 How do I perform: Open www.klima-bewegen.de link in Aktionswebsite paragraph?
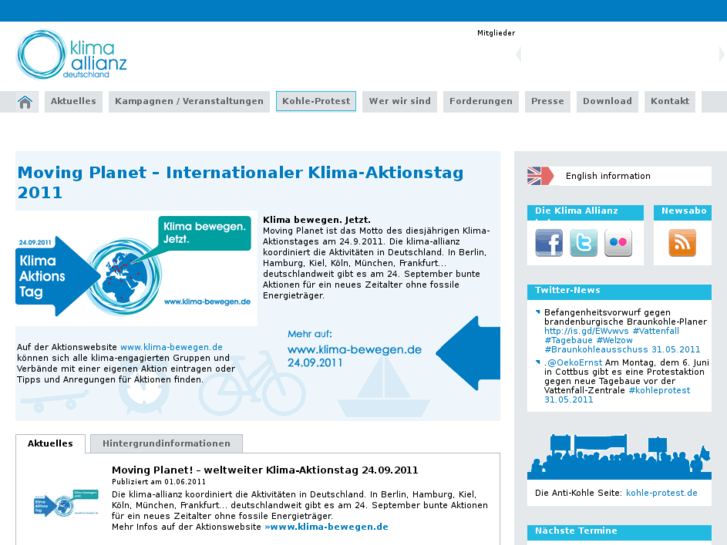(172, 347)
